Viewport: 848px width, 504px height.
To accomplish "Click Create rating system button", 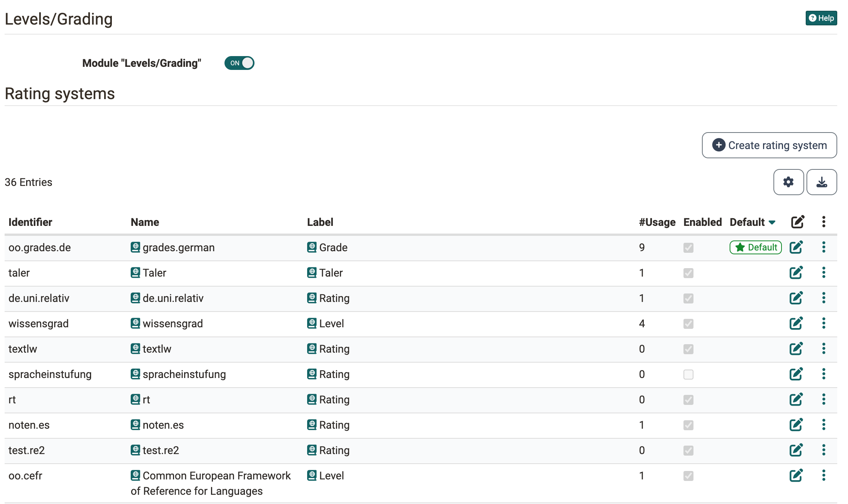I will click(769, 145).
